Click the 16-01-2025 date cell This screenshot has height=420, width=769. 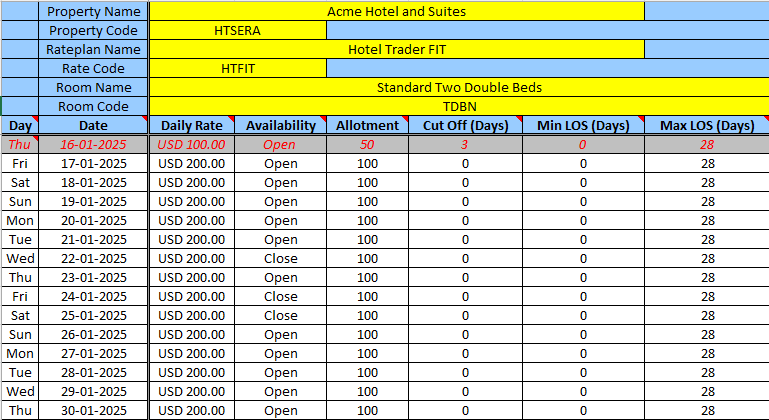click(x=93, y=144)
